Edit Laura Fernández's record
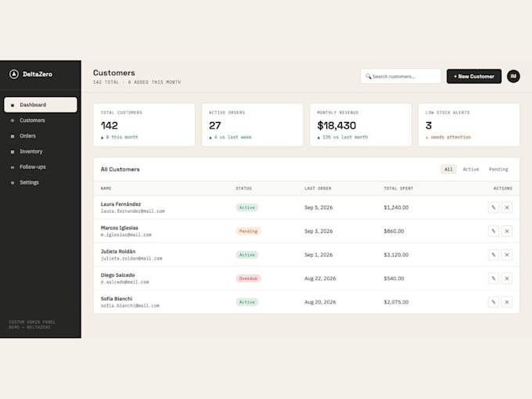 tap(494, 207)
